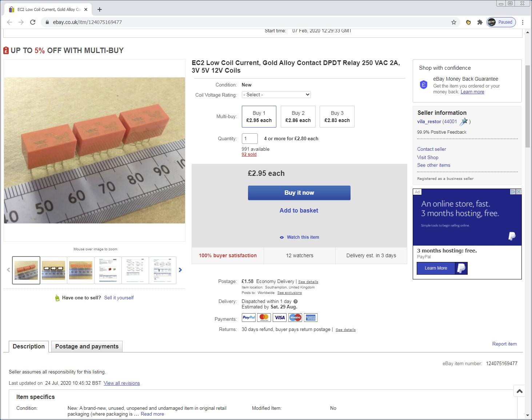Select the Description tab

(29, 346)
